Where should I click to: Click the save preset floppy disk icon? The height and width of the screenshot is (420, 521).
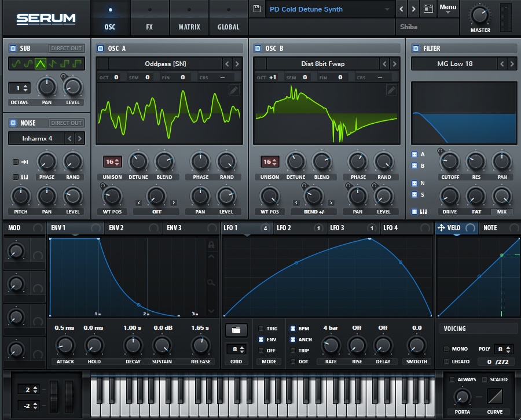257,9
